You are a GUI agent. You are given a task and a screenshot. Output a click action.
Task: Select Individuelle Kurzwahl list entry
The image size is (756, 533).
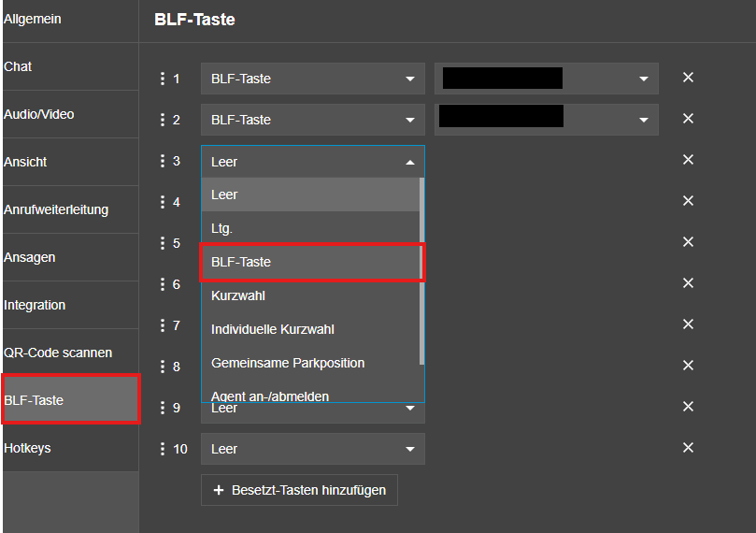pyautogui.click(x=312, y=329)
